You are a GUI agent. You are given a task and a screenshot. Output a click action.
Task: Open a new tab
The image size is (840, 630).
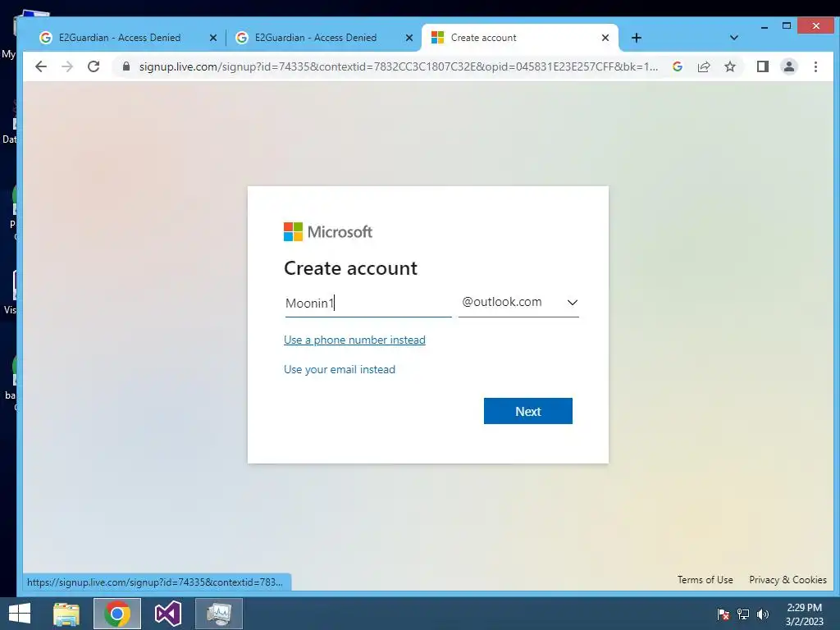pyautogui.click(x=636, y=38)
